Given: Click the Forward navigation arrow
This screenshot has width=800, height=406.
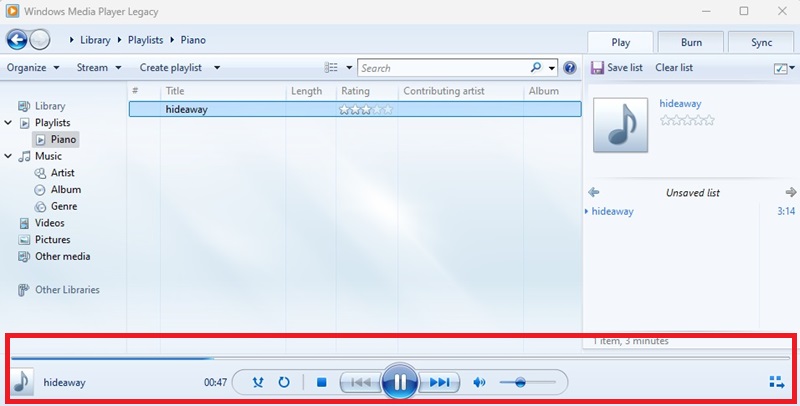Looking at the screenshot, I should (40, 39).
